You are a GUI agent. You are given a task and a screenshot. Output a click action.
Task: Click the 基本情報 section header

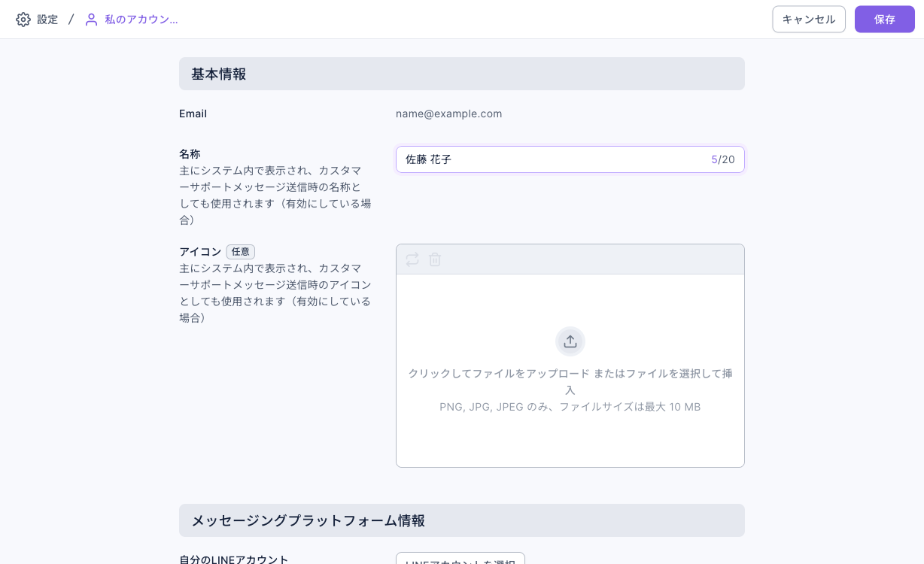tap(462, 74)
